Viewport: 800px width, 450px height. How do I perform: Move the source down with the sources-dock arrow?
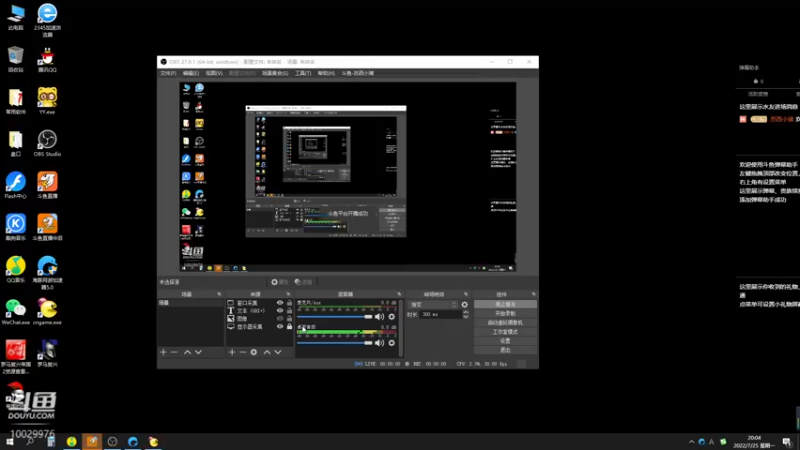point(278,352)
